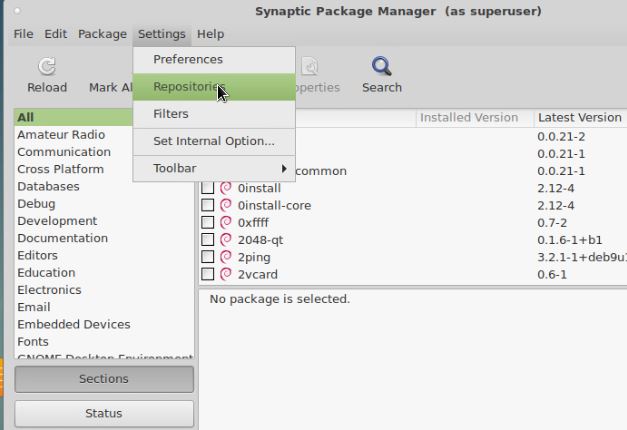This screenshot has width=627, height=430.
Task: Click the Search magnifier icon
Action: [381, 67]
